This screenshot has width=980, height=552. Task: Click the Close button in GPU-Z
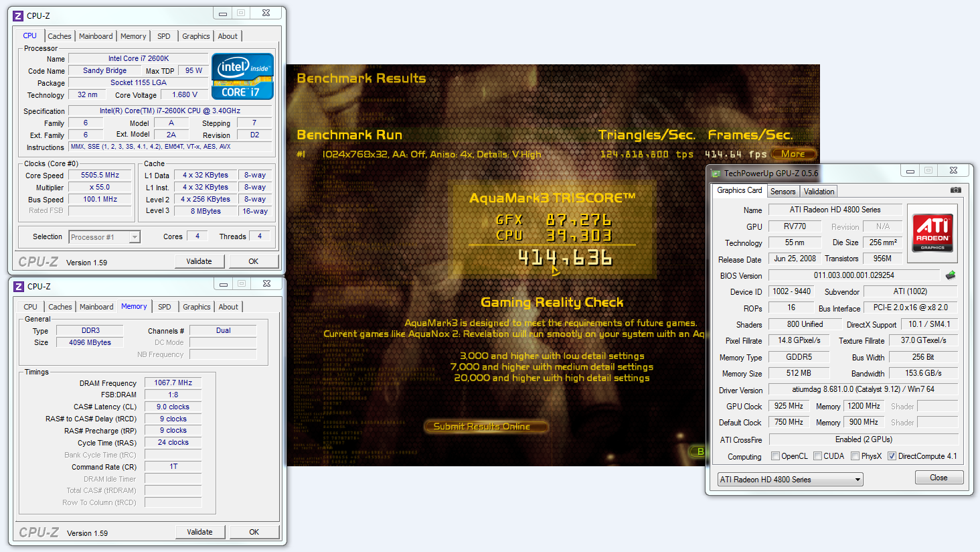[939, 478]
